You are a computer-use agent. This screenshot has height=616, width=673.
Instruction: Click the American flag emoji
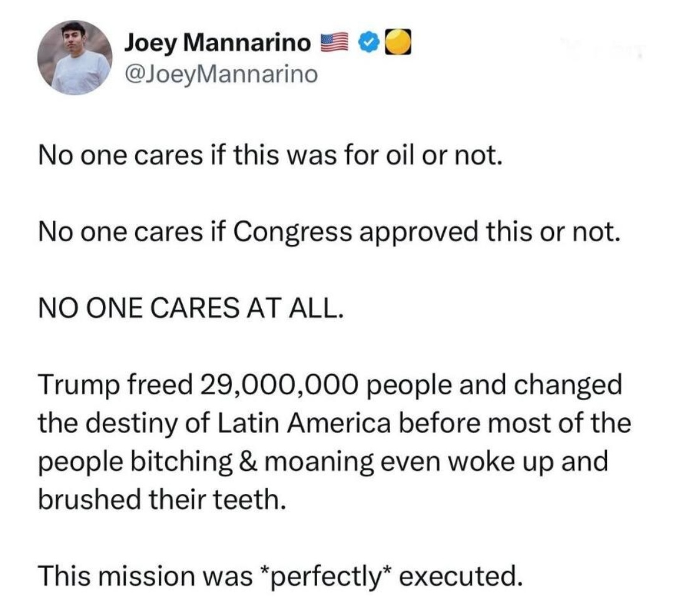coord(332,42)
